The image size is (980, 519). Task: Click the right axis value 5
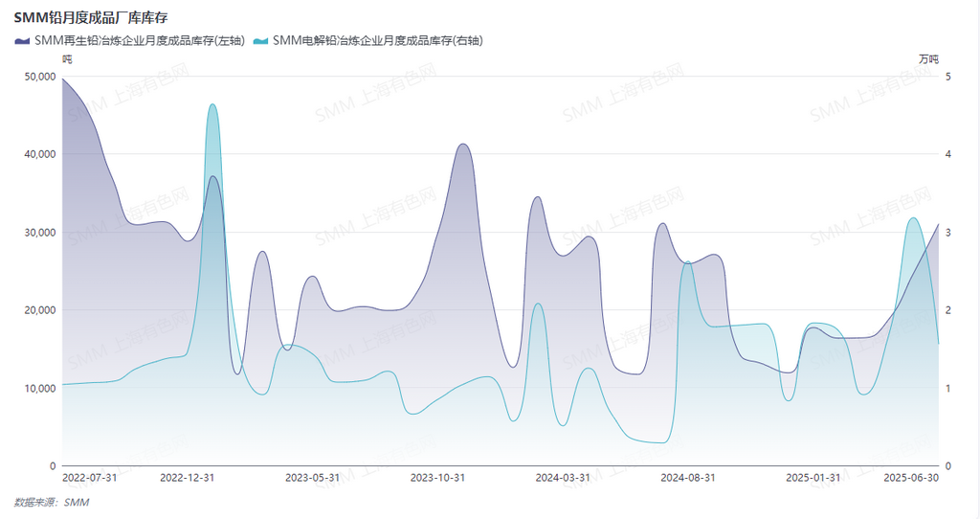948,77
